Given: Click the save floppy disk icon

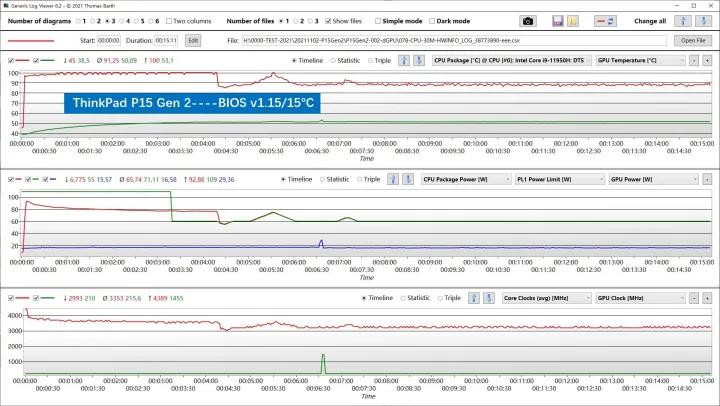Looking at the screenshot, I should coord(558,21).
